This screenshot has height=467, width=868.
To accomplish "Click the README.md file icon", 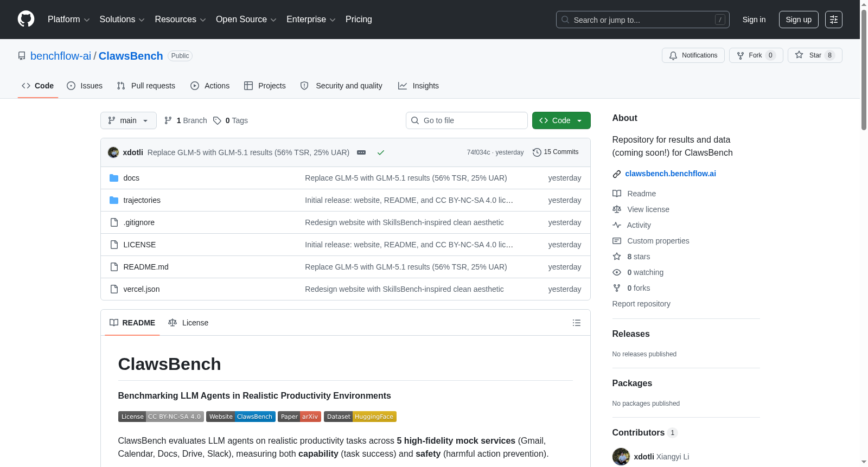I will pyautogui.click(x=114, y=267).
